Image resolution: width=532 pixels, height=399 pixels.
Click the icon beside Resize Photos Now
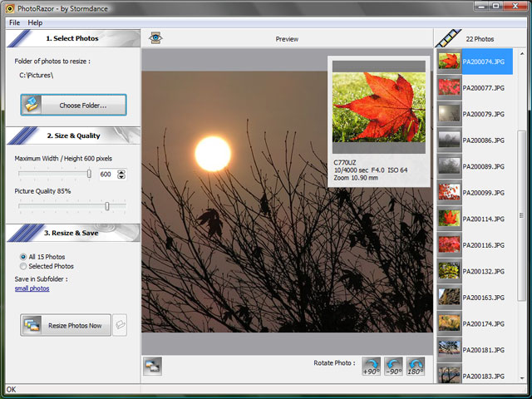[120, 325]
